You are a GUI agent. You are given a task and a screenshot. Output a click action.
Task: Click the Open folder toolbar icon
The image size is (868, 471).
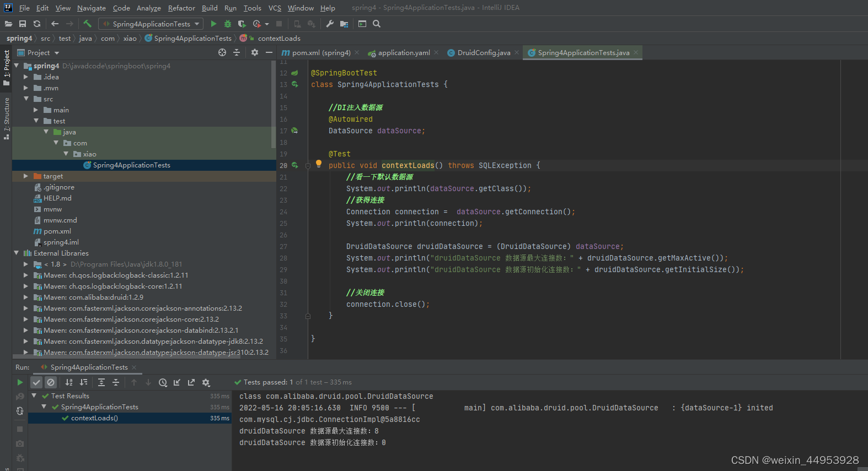click(8, 24)
